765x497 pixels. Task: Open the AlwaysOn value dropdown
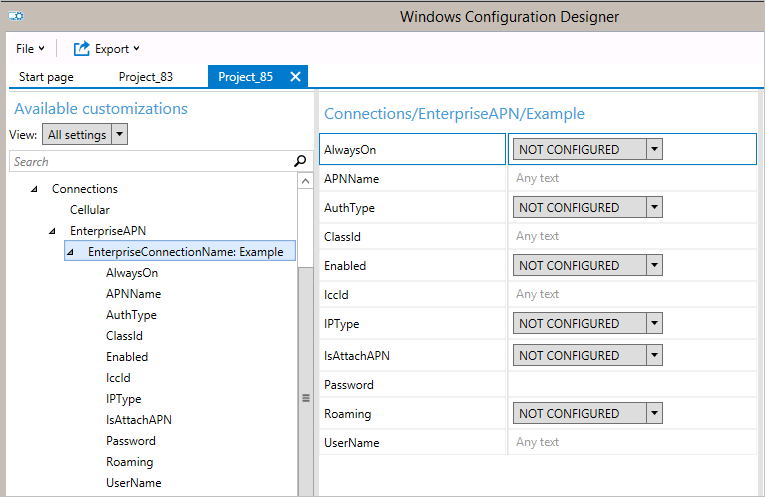click(654, 150)
